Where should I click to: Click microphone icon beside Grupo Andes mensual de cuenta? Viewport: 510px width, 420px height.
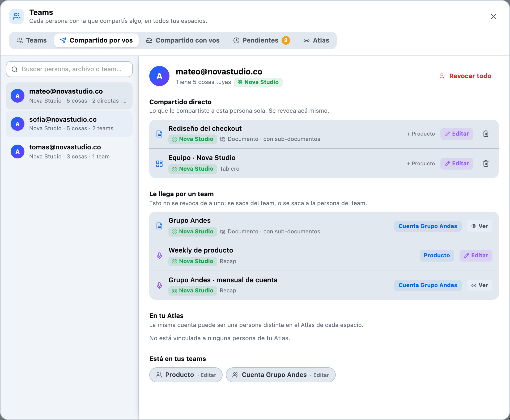tap(159, 285)
